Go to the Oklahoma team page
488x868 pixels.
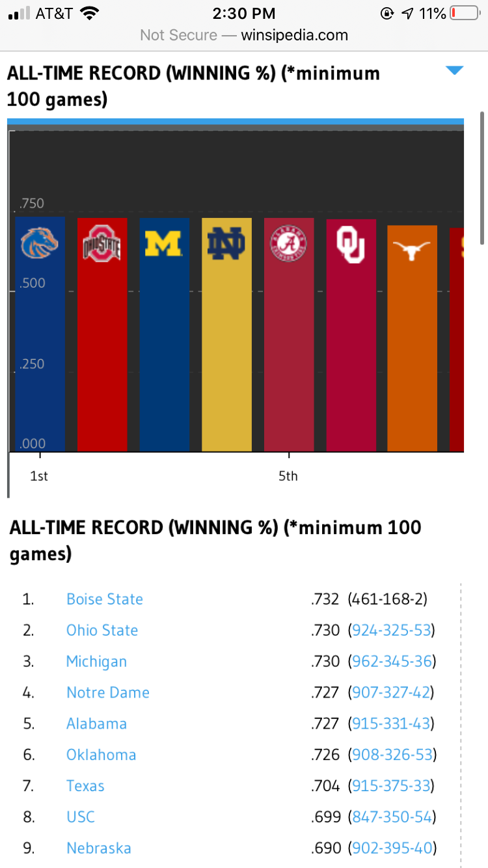tap(102, 755)
